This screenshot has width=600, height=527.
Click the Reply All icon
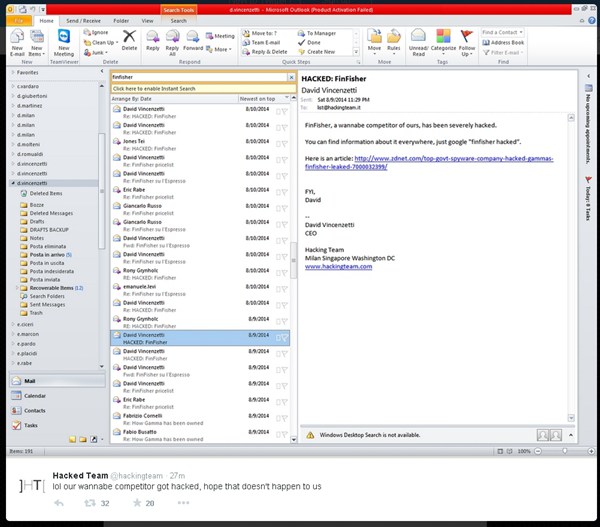(x=172, y=37)
